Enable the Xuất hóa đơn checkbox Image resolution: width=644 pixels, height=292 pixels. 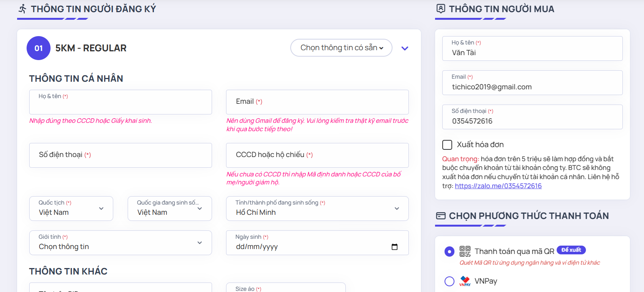click(447, 145)
